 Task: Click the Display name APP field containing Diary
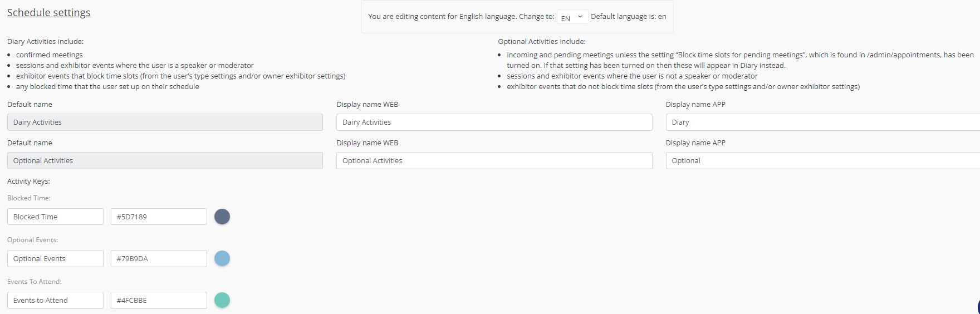(x=822, y=122)
